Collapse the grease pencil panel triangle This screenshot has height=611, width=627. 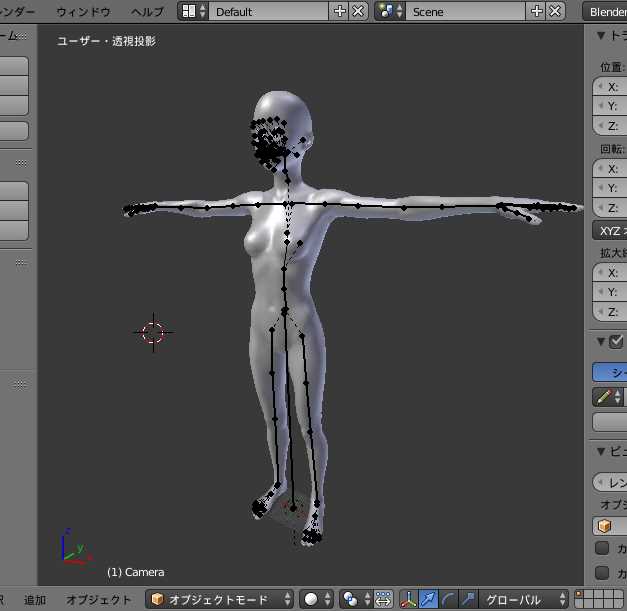coord(601,341)
